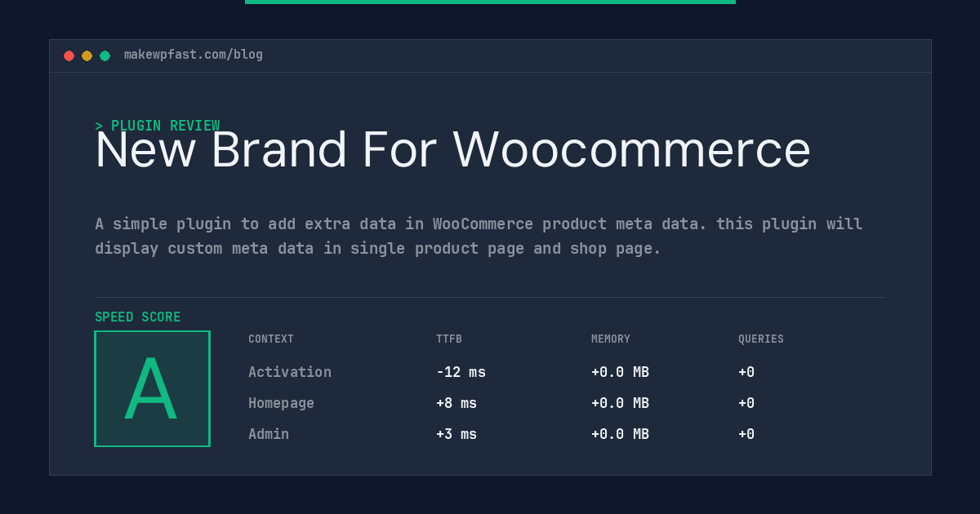Click the makewpfast.com/blog address text
The image size is (980, 514).
tap(194, 55)
